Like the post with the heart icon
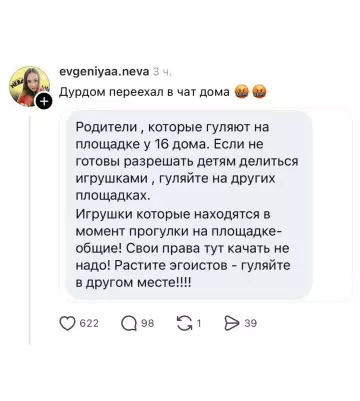 point(67,323)
